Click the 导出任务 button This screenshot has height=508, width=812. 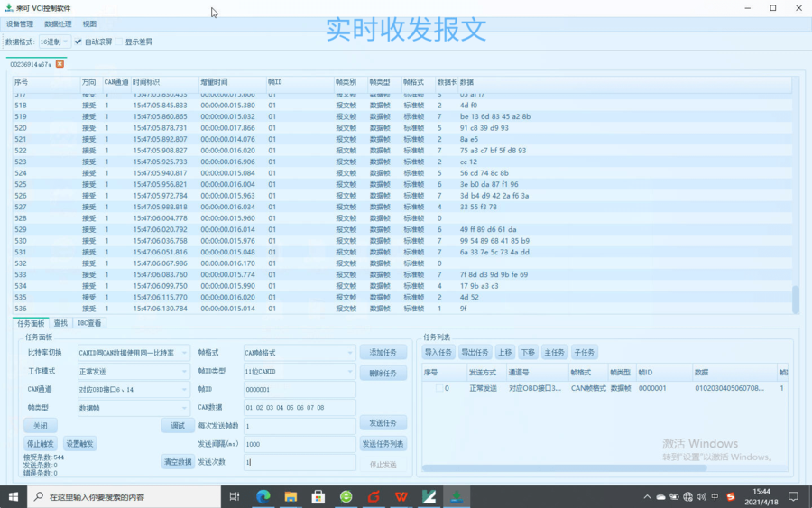[475, 352]
